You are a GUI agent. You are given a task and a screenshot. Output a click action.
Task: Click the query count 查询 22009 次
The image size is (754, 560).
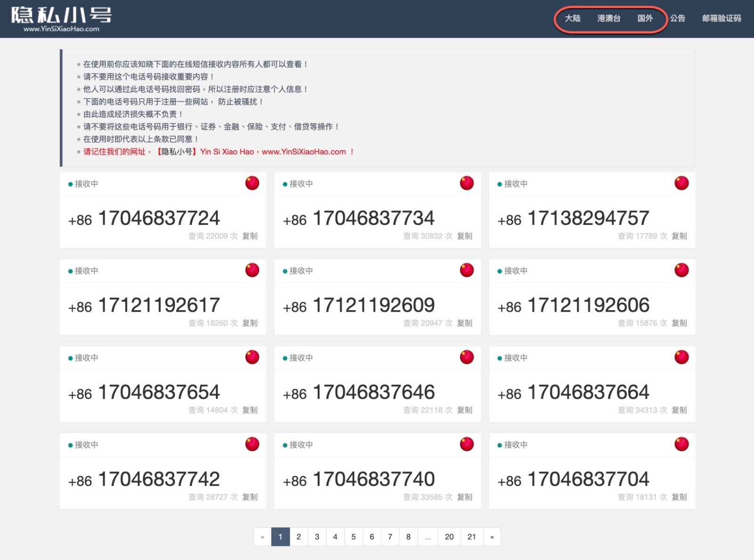click(213, 236)
